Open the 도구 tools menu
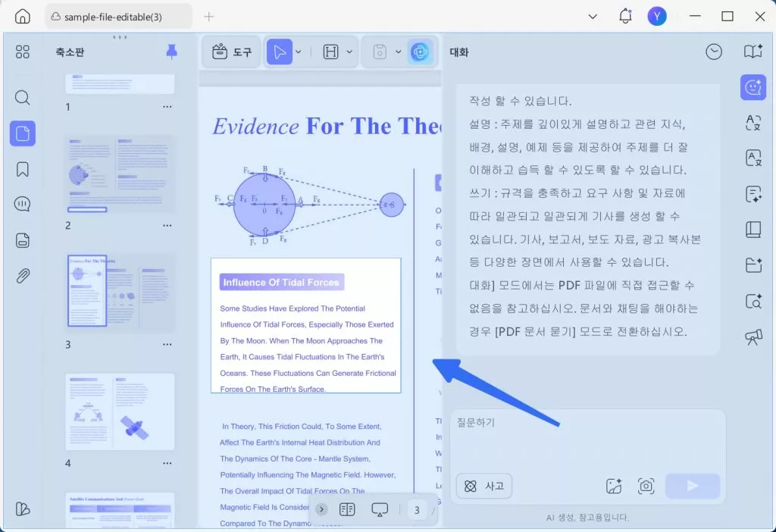Viewport: 776px width, 532px height. pyautogui.click(x=232, y=52)
